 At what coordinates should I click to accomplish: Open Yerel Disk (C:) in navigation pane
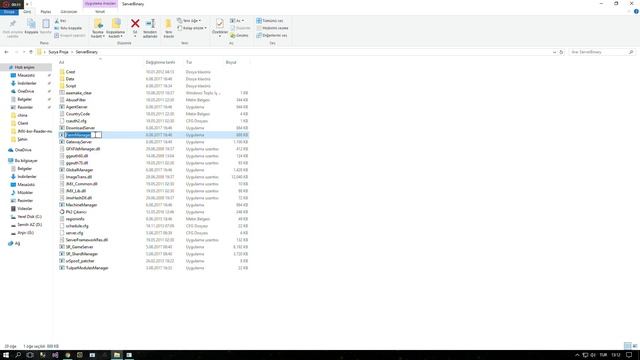pos(29,217)
